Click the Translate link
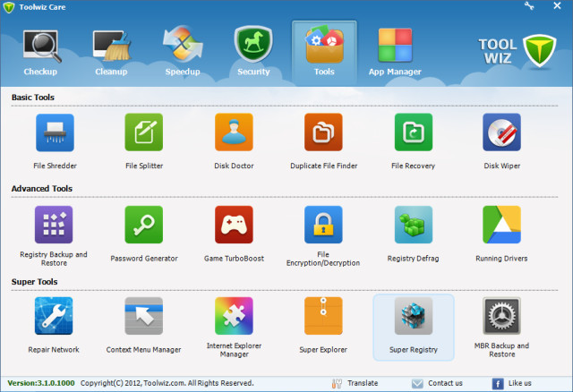This screenshot has width=573, height=392. coord(355,383)
